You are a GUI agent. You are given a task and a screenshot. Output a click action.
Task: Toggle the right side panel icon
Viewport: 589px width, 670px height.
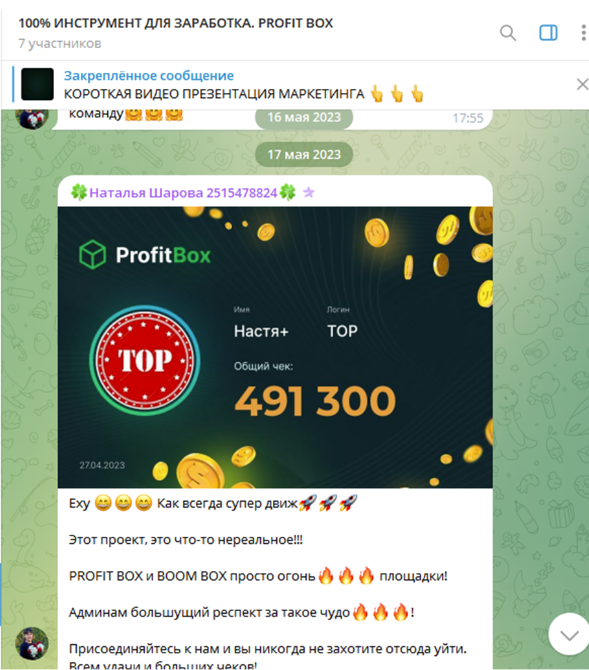(x=548, y=33)
